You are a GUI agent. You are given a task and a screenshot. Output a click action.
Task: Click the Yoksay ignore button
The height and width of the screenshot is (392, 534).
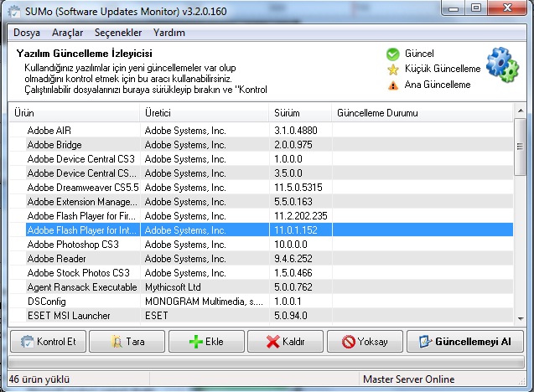(365, 341)
